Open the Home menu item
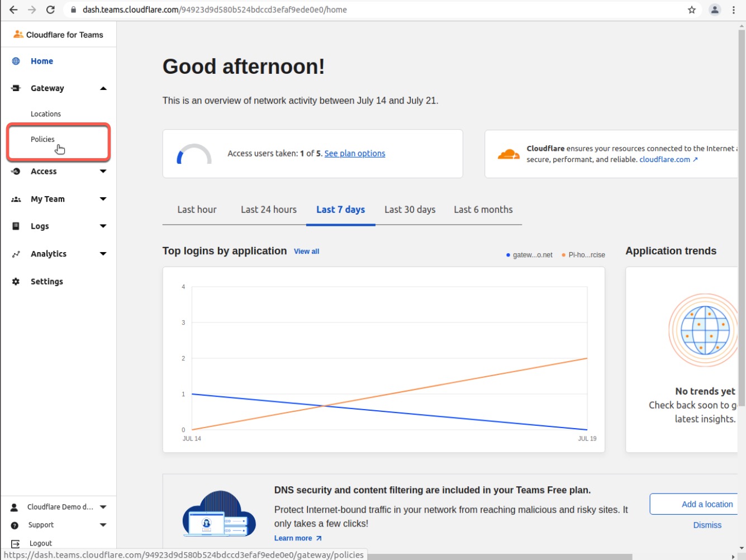The image size is (746, 560). click(42, 61)
